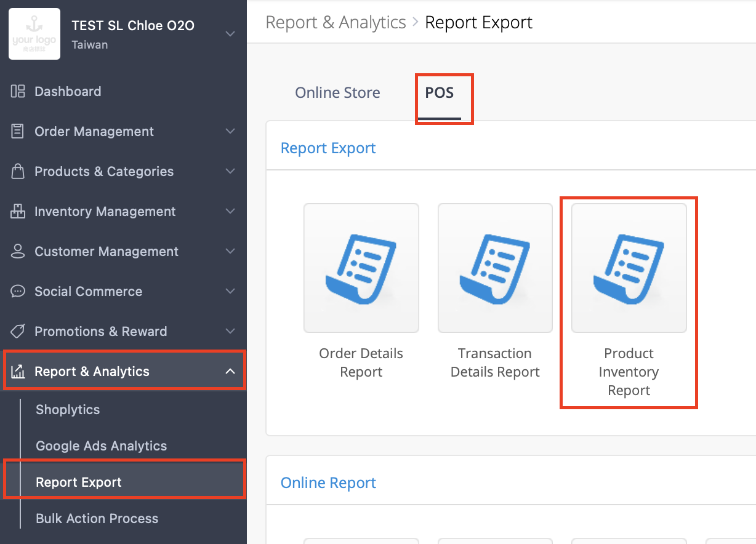756x544 pixels.
Task: Open Bulk Action Process submenu item
Action: (x=97, y=519)
